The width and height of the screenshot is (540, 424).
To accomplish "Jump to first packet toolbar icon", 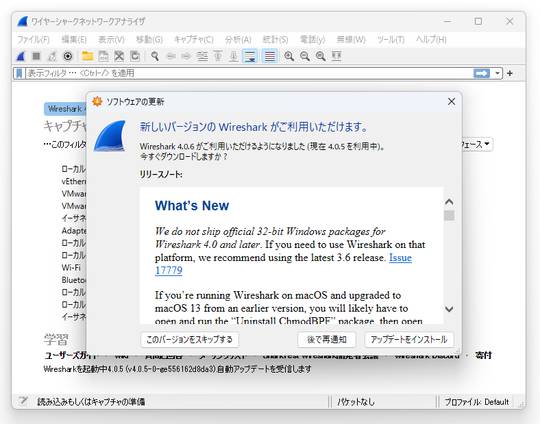I will pos(218,56).
